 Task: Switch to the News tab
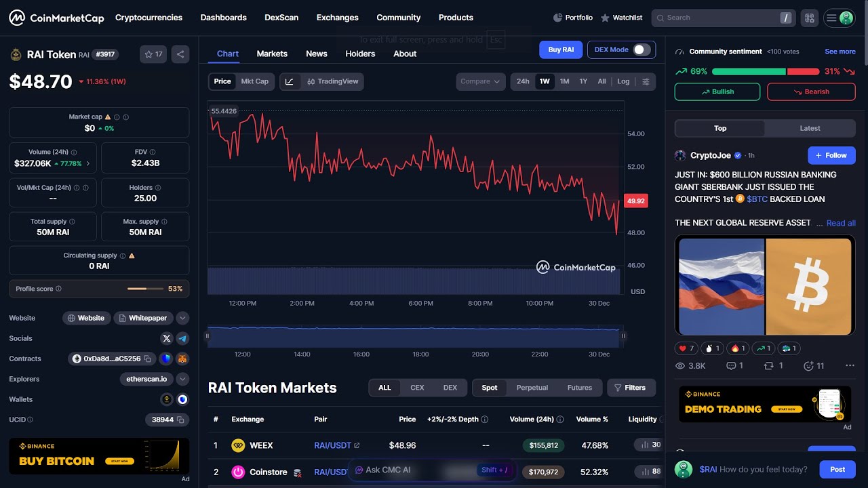pos(317,54)
